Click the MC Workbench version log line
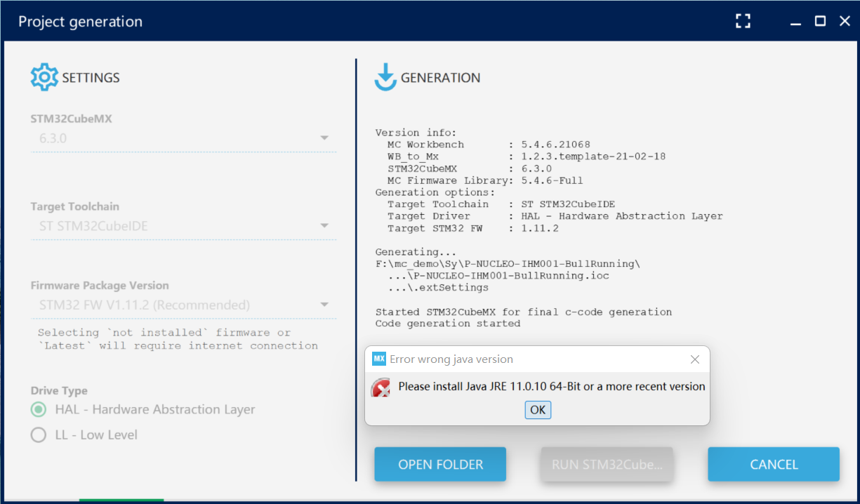This screenshot has width=860, height=504. click(x=489, y=145)
